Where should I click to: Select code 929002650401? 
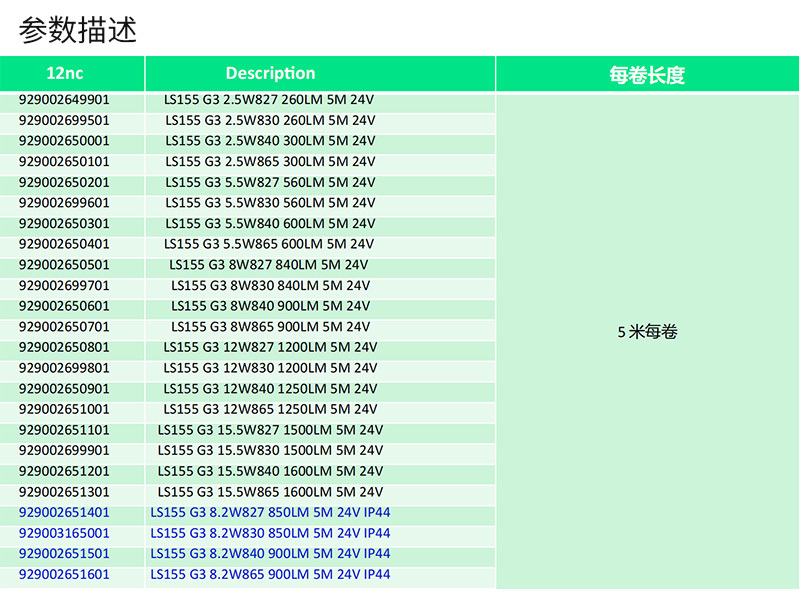(x=64, y=244)
